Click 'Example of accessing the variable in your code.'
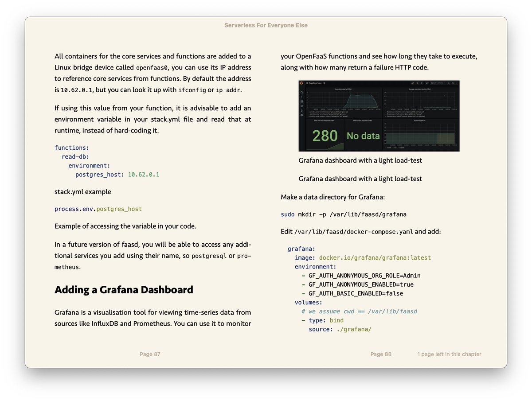The image size is (532, 401). tap(125, 226)
